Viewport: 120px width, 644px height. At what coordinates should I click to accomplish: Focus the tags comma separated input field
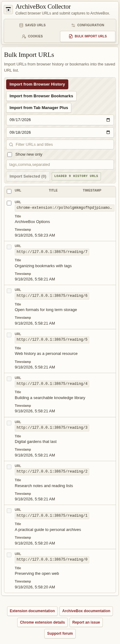coord(60,165)
